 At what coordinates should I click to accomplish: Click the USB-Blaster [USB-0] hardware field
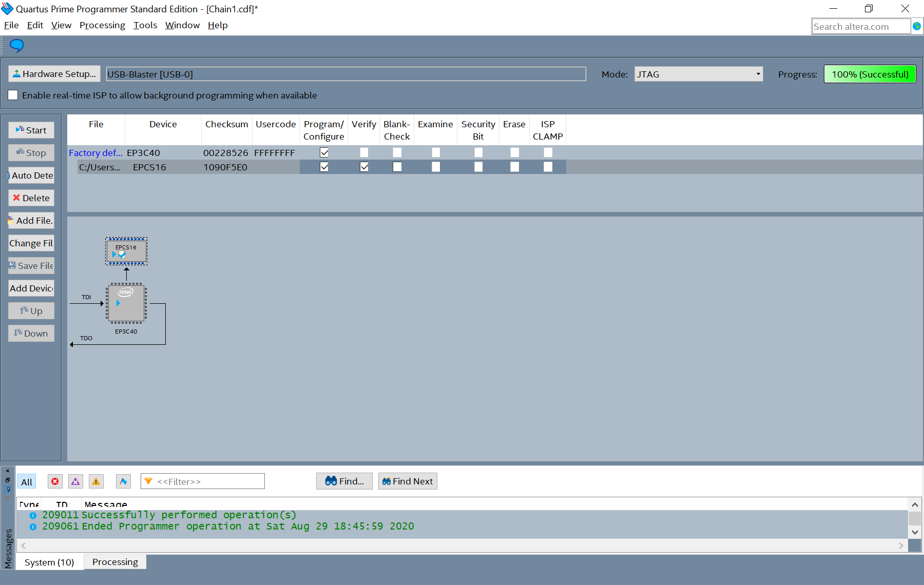[346, 74]
